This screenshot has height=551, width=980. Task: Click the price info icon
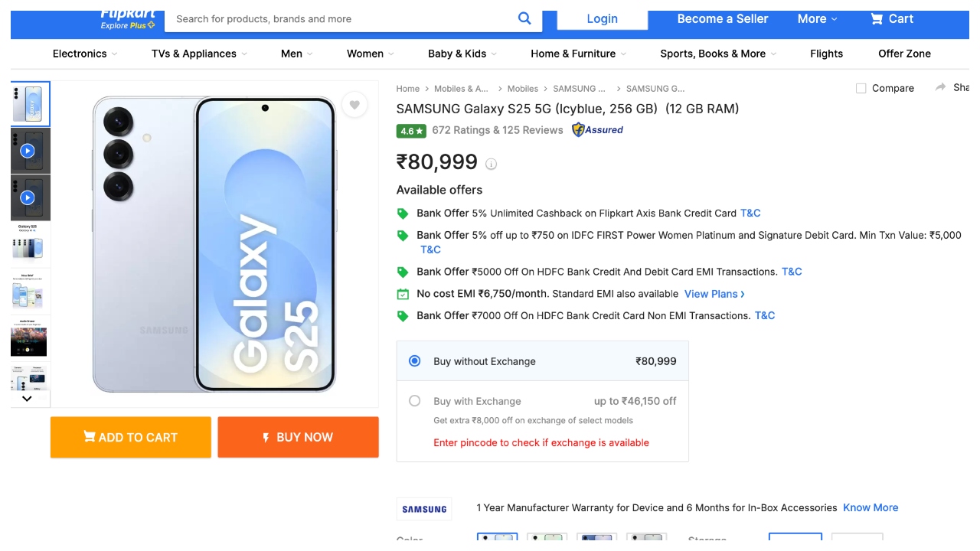pos(492,164)
